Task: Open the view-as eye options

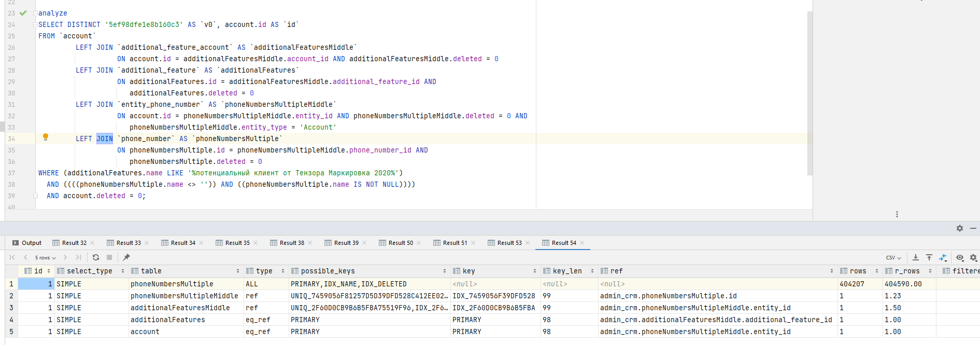Action: [960, 257]
